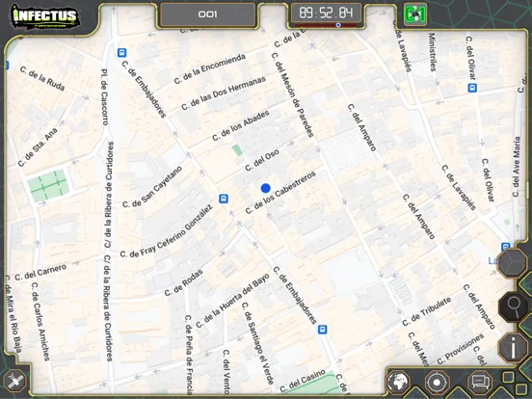
Task: Tap the blue player location dot
Action: (x=266, y=188)
